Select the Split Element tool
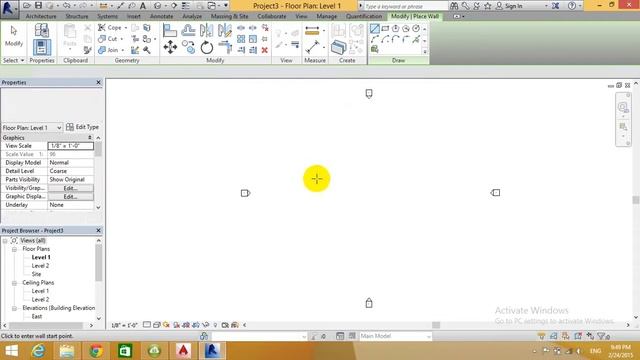Viewport: 640px width, 360px height. point(241,28)
